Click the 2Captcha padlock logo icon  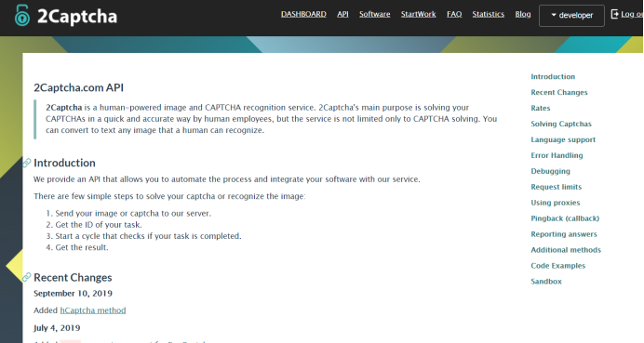point(22,16)
